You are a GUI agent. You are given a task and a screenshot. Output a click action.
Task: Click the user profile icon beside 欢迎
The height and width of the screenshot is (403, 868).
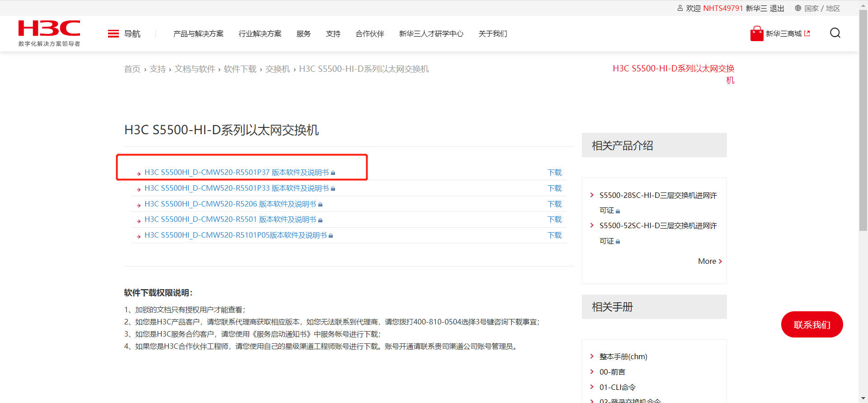[680, 8]
